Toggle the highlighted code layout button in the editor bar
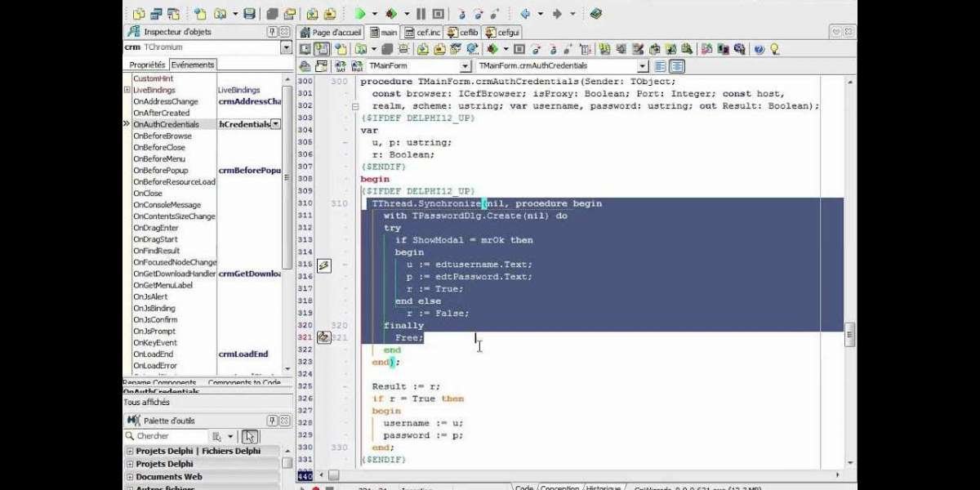 (x=677, y=66)
